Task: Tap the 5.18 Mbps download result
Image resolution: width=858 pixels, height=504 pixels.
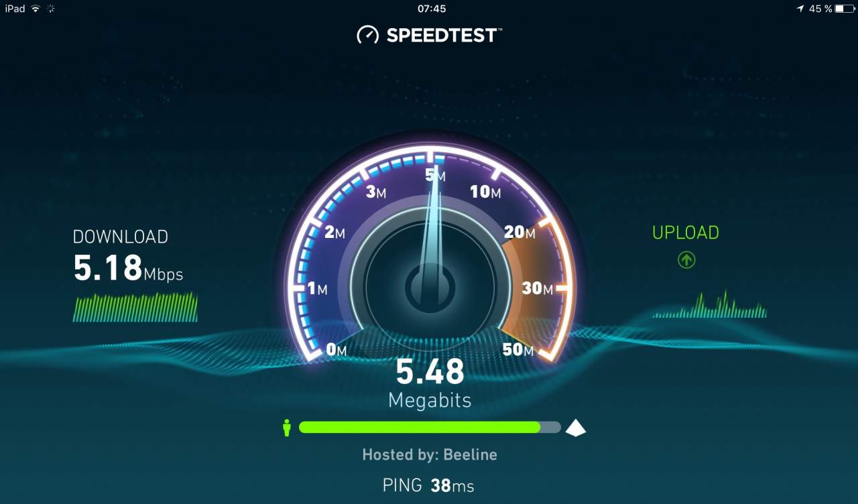Action: coord(127,268)
